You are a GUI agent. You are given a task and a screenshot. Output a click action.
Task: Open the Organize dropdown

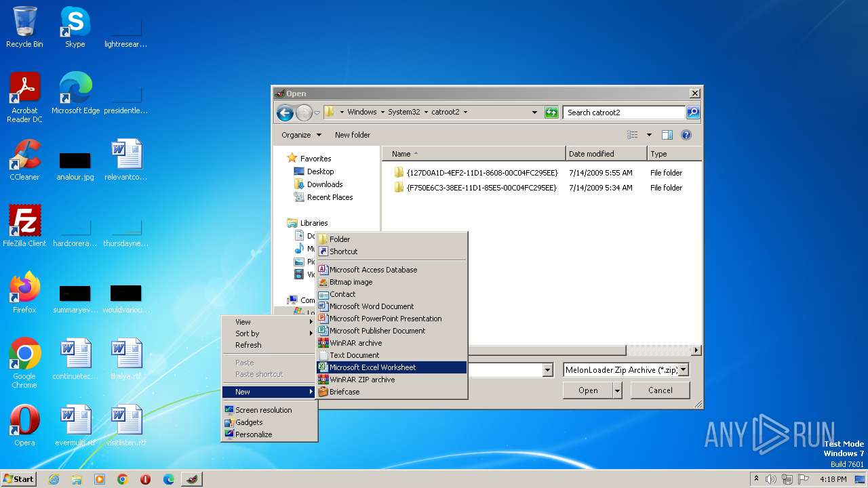pyautogui.click(x=301, y=135)
